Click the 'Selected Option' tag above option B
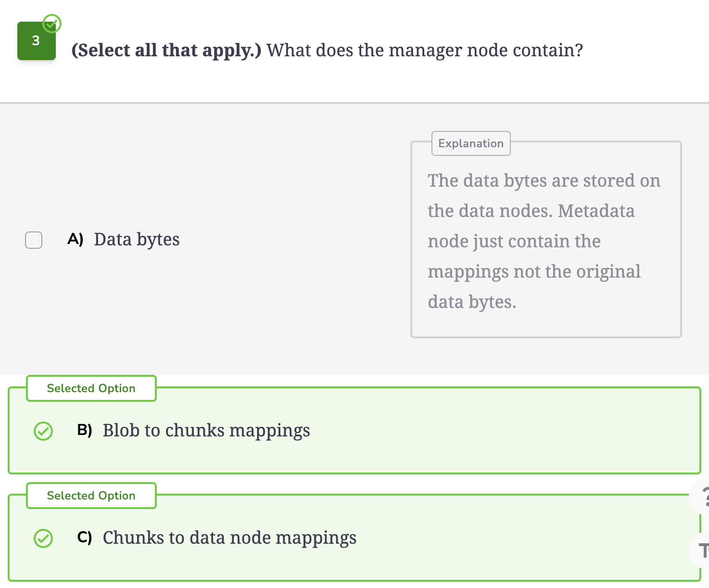The image size is (709, 588). pos(91,388)
